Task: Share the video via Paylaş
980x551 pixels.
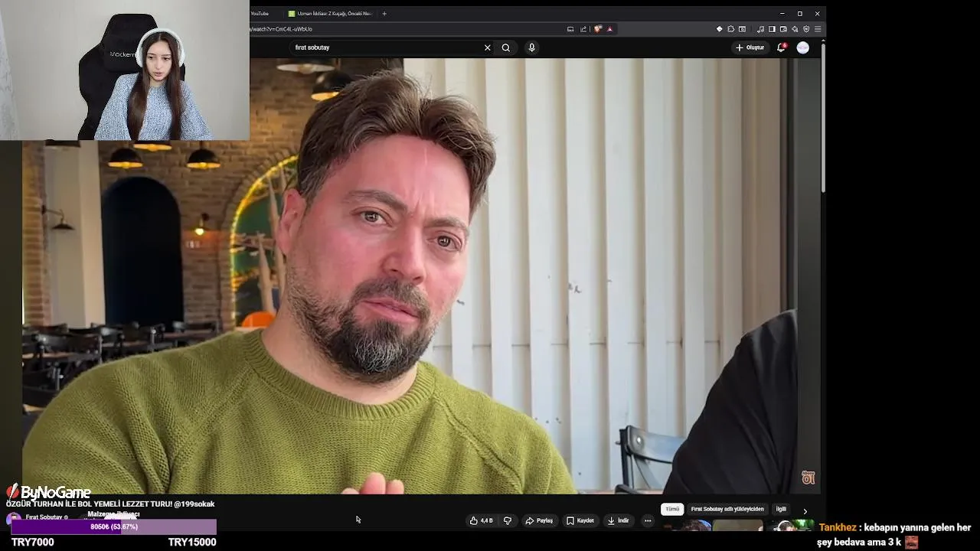Action: point(539,520)
